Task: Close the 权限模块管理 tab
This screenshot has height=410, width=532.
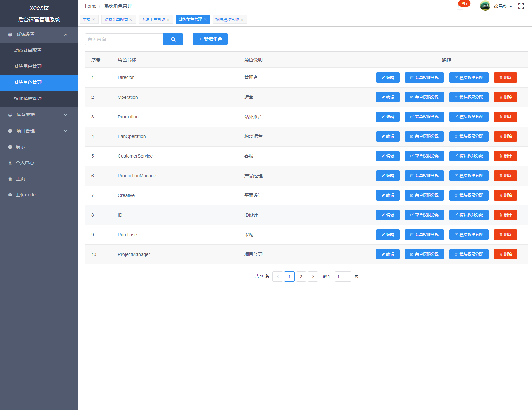Action: pyautogui.click(x=242, y=20)
